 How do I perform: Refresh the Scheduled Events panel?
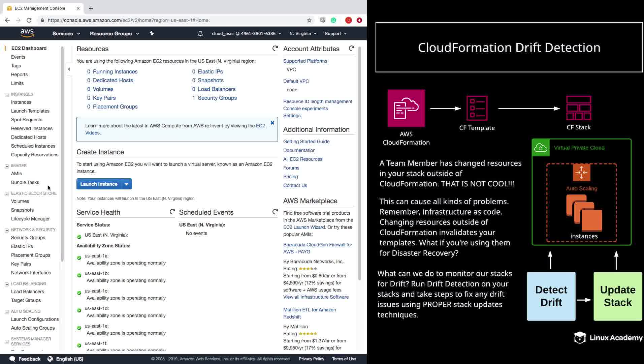click(x=275, y=212)
